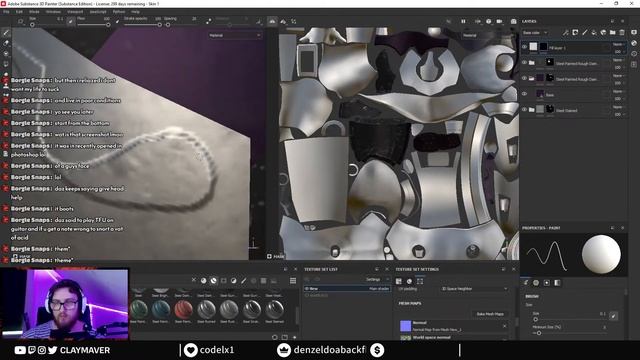The height and width of the screenshot is (360, 640).
Task: Open the Help menu
Action: [135, 12]
